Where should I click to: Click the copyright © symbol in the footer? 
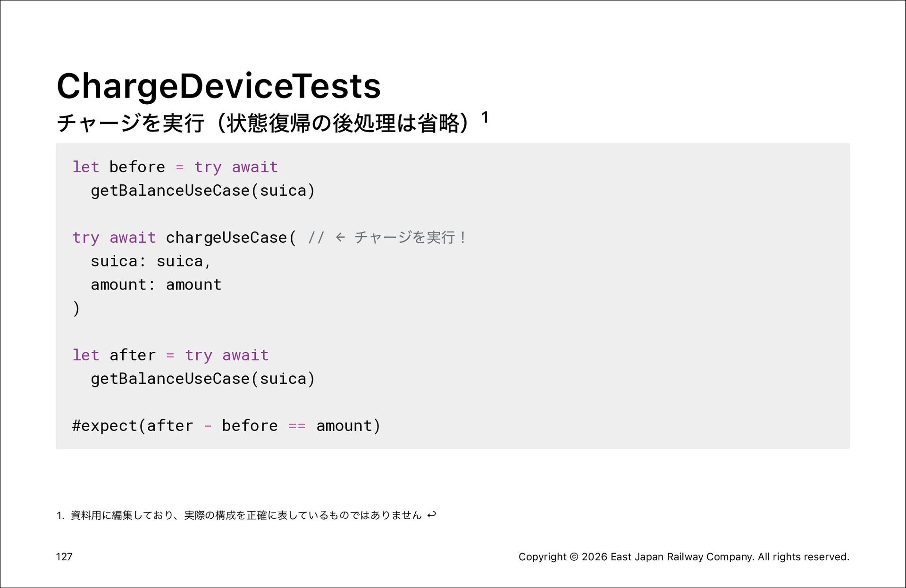coord(574,557)
